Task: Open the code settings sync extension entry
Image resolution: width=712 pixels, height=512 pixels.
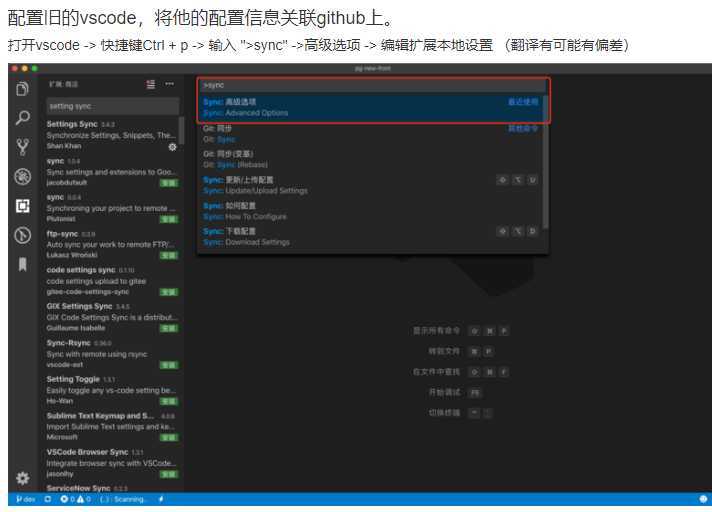Action: point(113,281)
